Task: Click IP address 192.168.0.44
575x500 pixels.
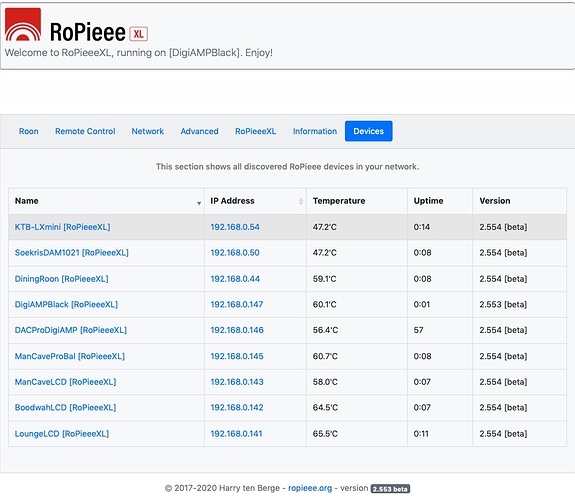Action: 235,279
